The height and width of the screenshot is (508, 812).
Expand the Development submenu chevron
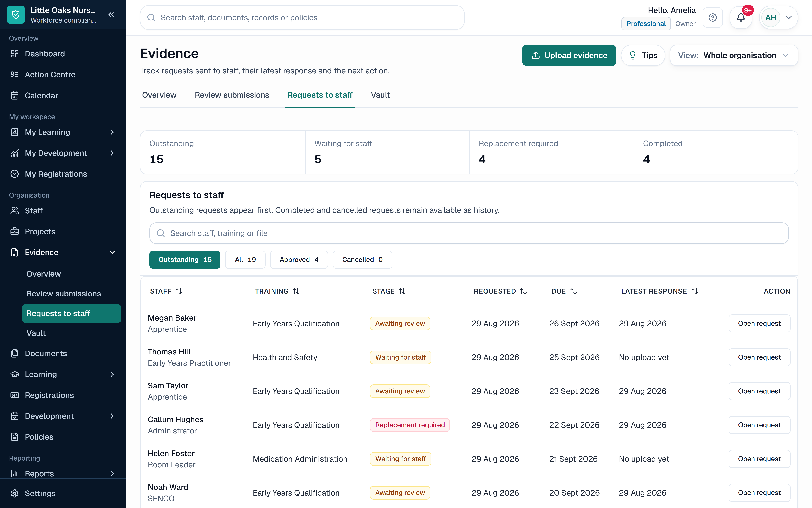(x=112, y=416)
